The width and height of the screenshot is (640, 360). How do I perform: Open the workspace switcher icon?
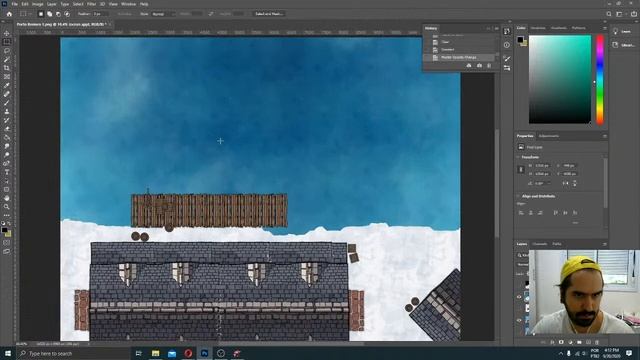(619, 14)
